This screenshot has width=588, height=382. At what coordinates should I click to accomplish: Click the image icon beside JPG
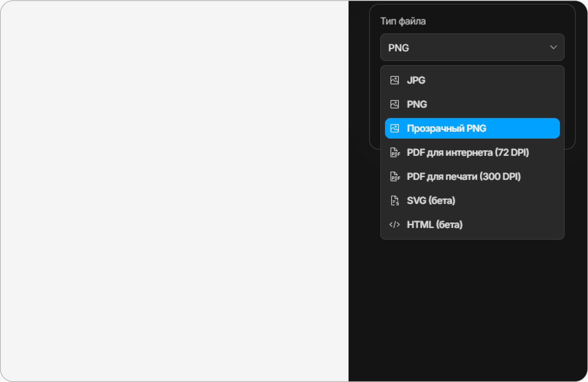click(x=394, y=80)
